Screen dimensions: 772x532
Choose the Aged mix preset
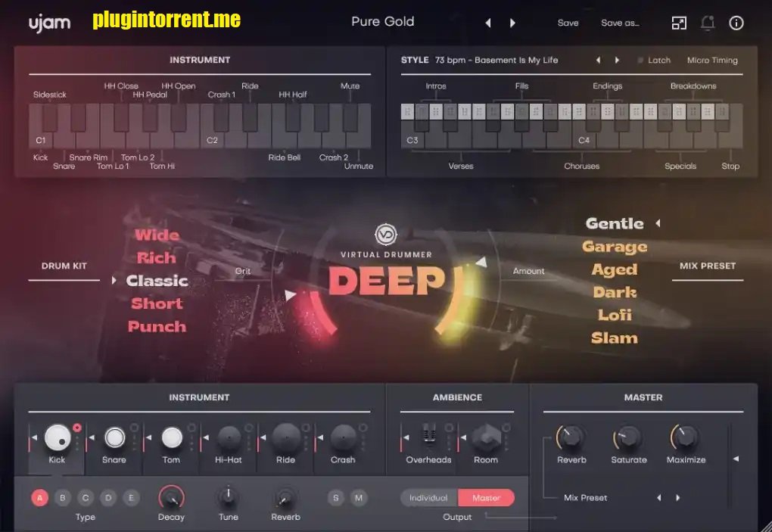pyautogui.click(x=615, y=269)
